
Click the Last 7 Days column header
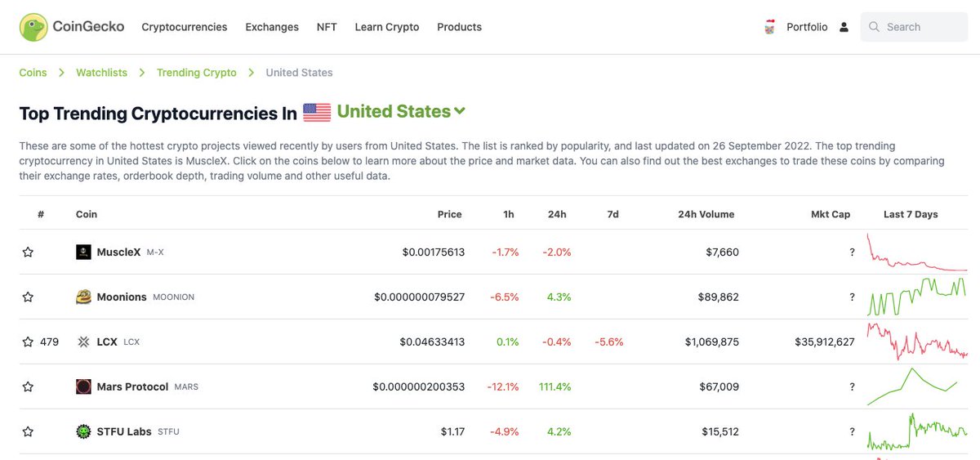click(911, 214)
